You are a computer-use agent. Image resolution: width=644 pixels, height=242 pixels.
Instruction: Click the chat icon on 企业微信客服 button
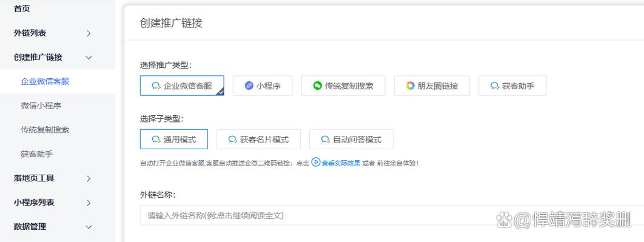[x=156, y=86]
